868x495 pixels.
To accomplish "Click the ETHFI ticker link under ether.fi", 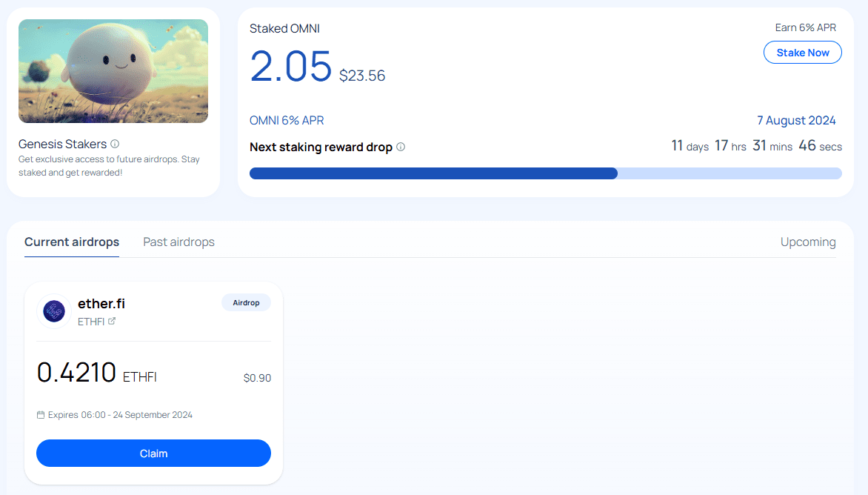I will click(x=91, y=322).
